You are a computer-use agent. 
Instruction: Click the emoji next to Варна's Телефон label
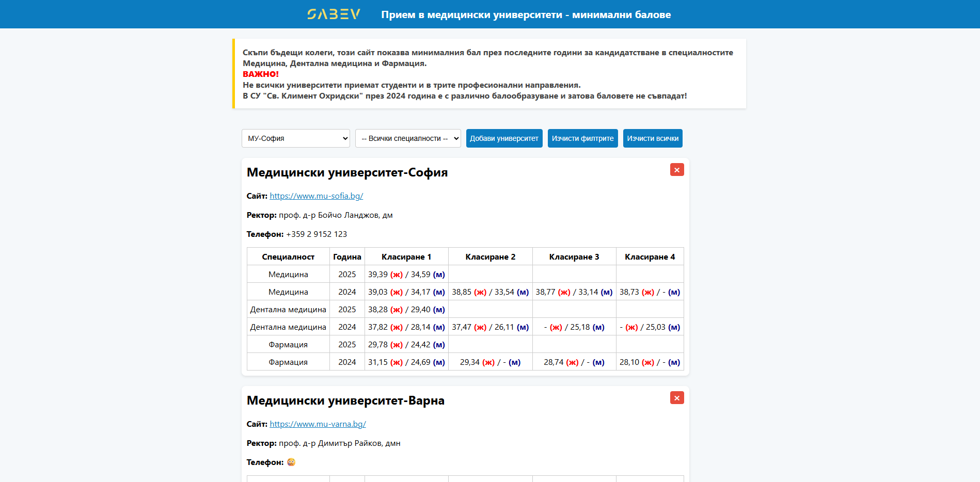(291, 462)
